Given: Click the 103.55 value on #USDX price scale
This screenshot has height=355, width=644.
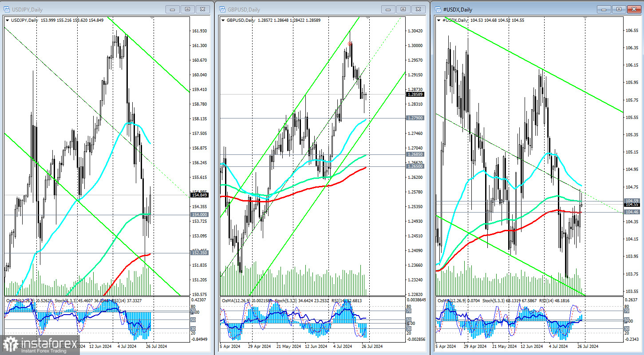Looking at the screenshot, I should click(x=631, y=291).
